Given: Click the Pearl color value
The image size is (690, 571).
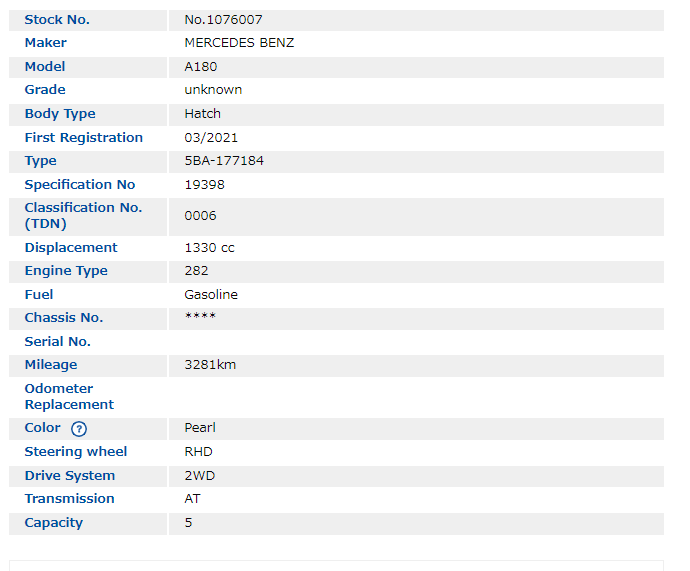Looking at the screenshot, I should 200,428.
